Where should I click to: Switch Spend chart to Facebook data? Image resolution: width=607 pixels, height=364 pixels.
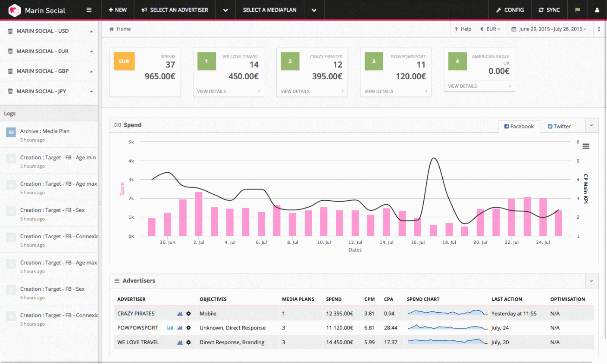519,126
